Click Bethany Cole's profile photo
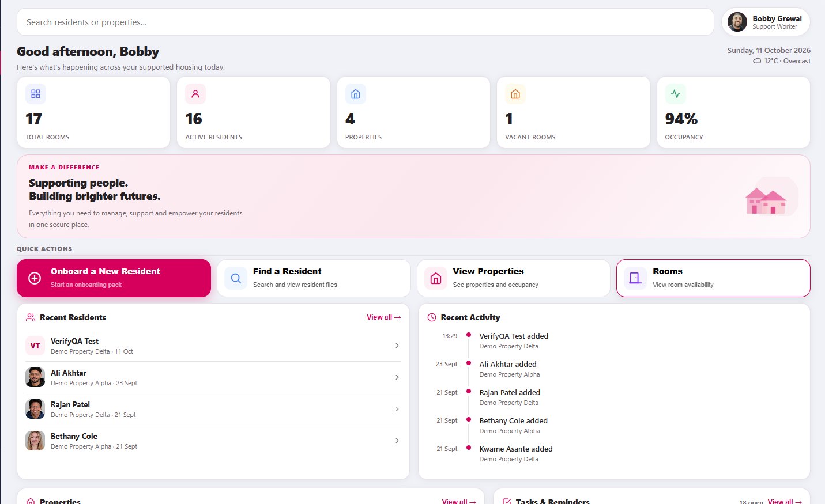825x504 pixels. 35,441
